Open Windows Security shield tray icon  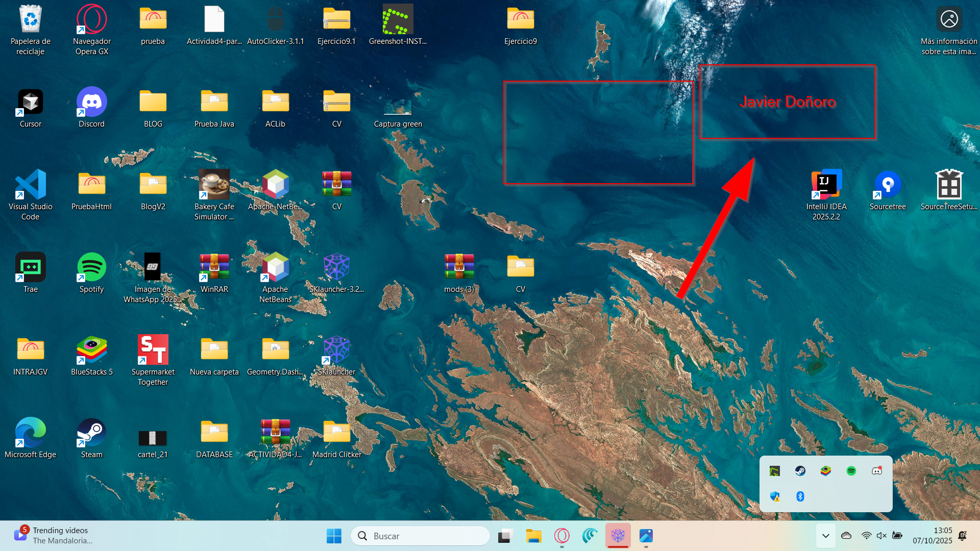coord(774,496)
